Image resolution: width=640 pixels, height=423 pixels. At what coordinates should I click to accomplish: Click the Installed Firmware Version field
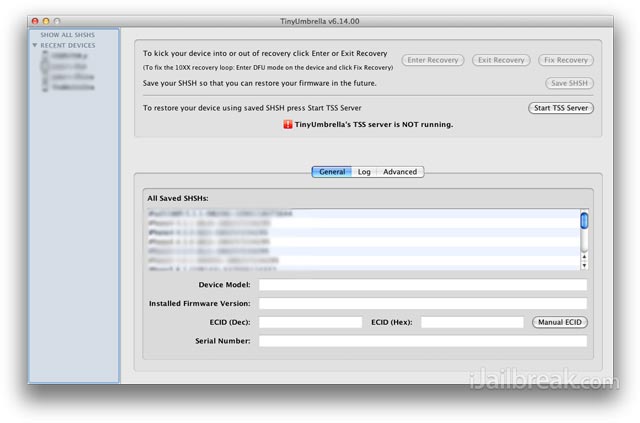pyautogui.click(x=423, y=303)
